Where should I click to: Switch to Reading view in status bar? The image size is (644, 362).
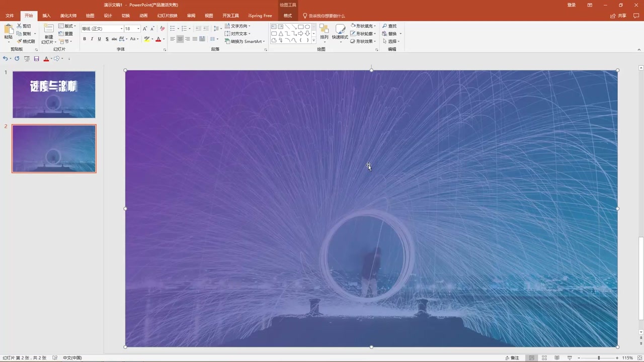pos(557,358)
